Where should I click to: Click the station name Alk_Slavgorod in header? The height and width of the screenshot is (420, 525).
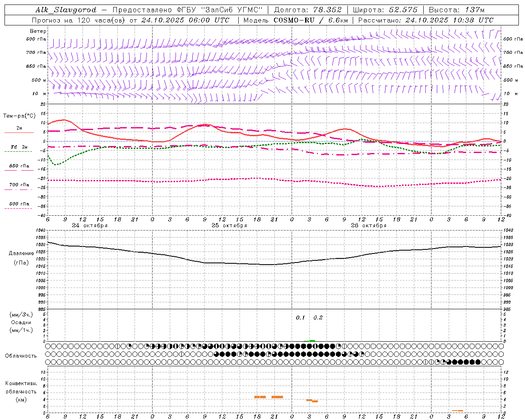pyautogui.click(x=66, y=10)
